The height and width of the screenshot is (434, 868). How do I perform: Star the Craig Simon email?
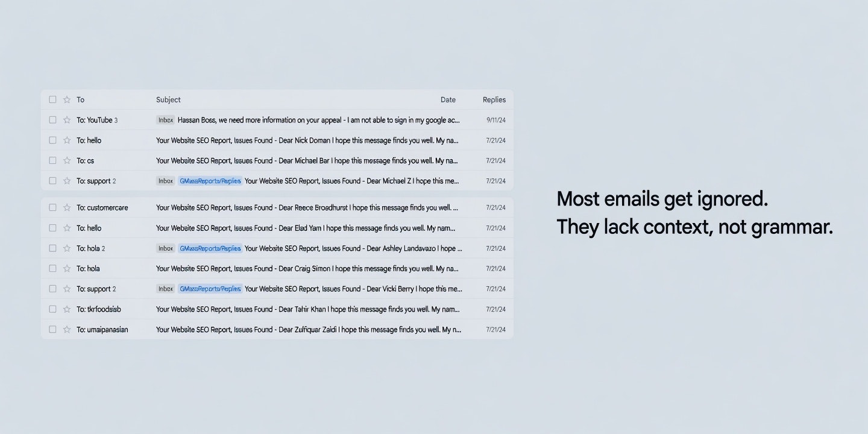pos(67,268)
